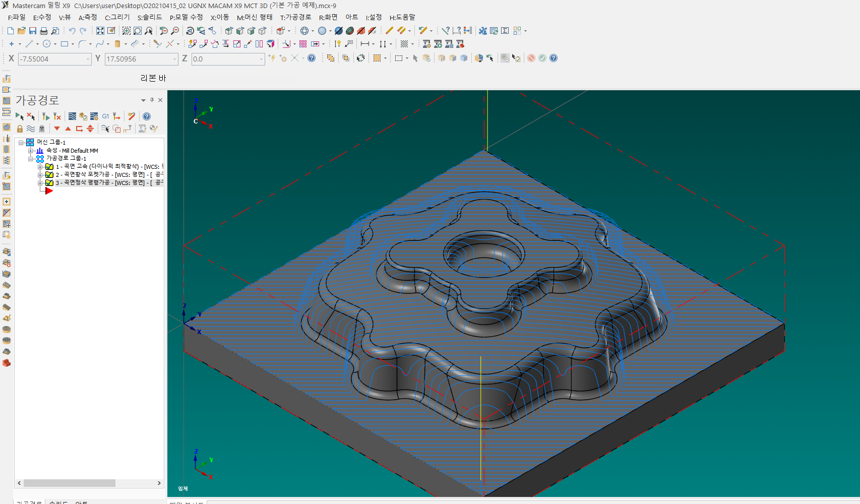Screen dimensions: 860x504
Task: Position insert arrow after selected operation
Action: click(x=79, y=129)
